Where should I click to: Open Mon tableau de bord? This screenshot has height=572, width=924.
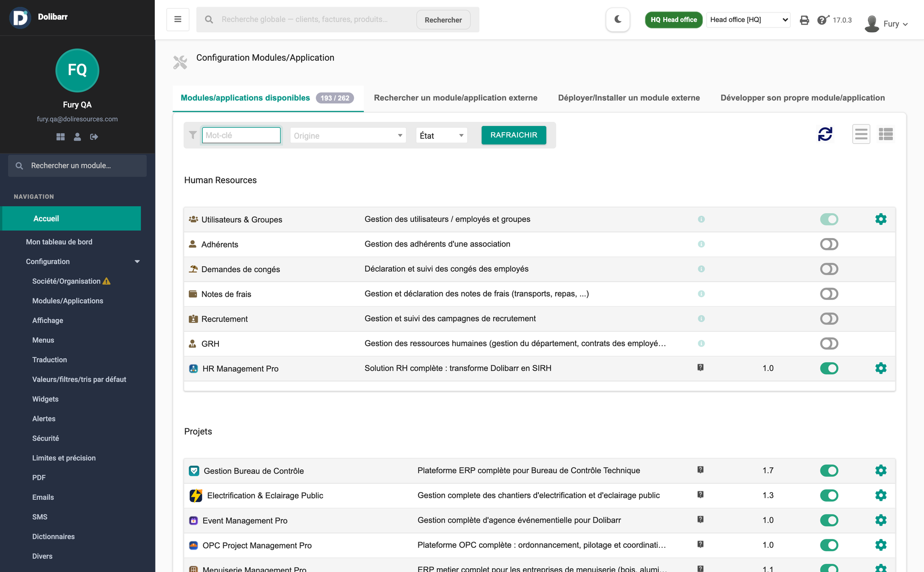[x=59, y=242]
